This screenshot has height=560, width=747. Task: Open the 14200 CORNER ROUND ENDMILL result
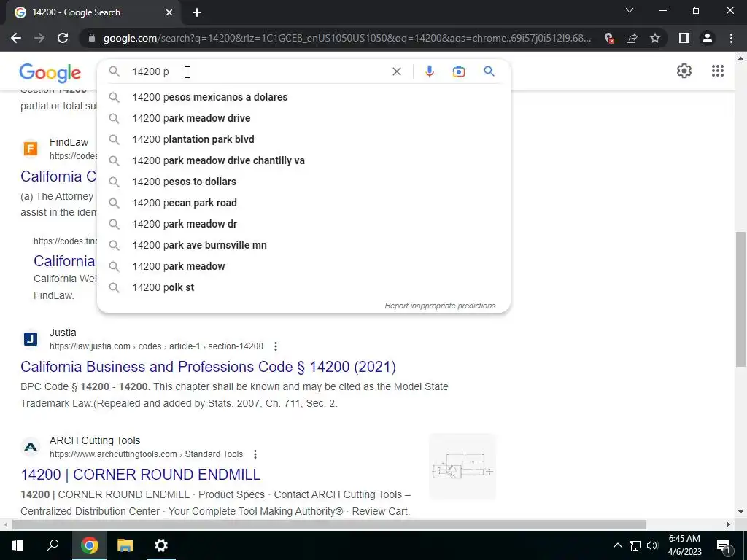point(141,475)
